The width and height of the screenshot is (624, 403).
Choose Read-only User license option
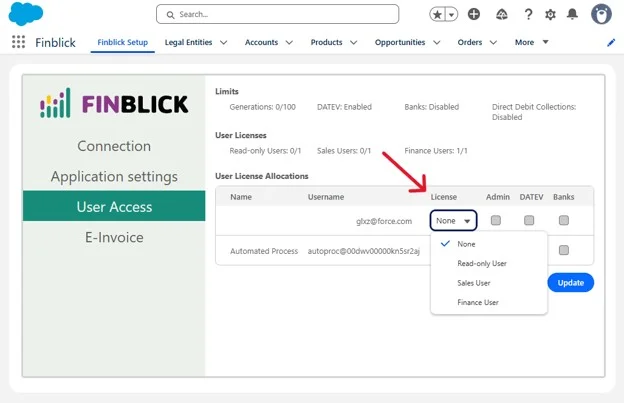pos(489,263)
